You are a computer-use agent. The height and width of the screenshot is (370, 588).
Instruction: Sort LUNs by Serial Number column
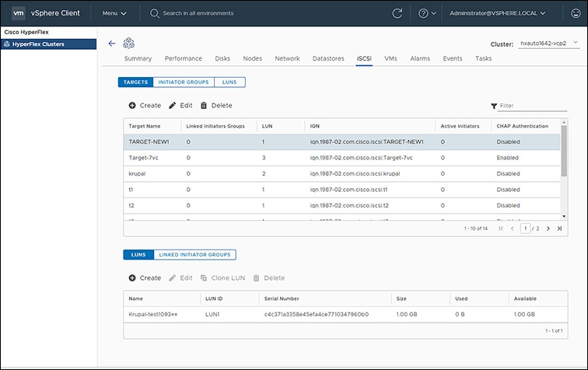coord(282,298)
